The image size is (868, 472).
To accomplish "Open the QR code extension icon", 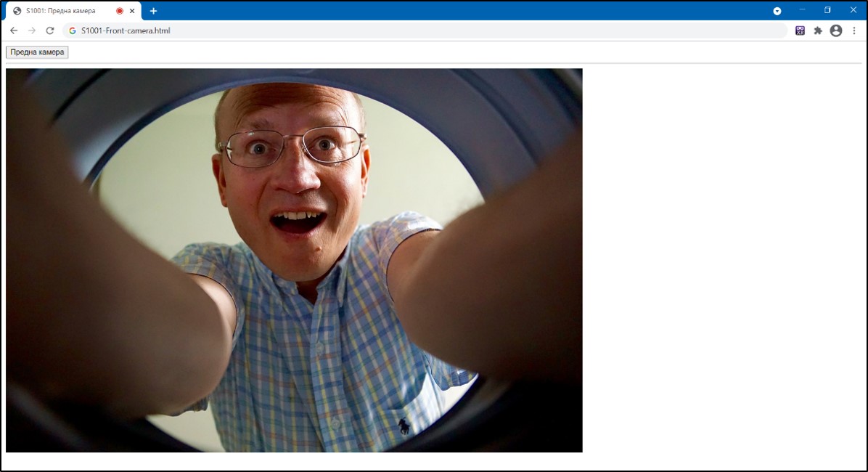I will [800, 30].
